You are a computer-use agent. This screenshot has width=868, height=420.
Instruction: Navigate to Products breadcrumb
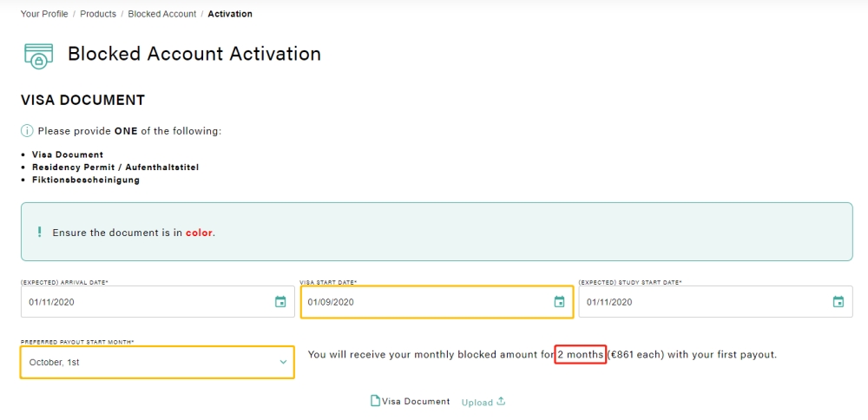(98, 14)
